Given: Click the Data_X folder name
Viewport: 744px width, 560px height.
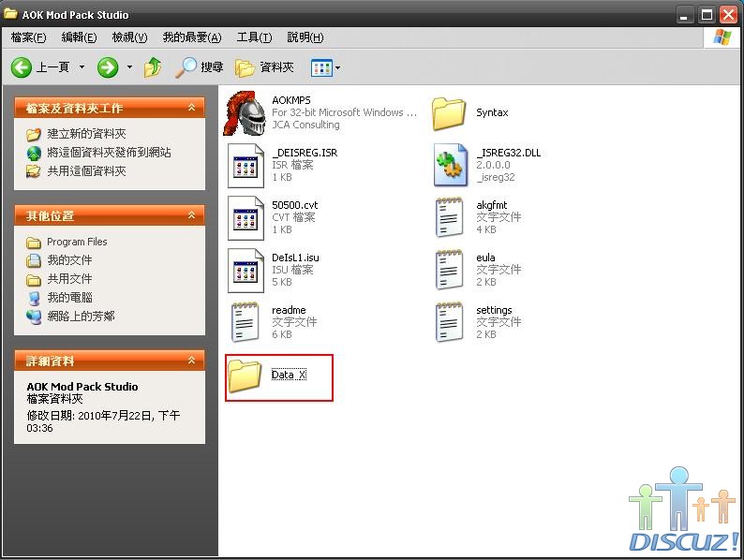Looking at the screenshot, I should click(x=289, y=376).
